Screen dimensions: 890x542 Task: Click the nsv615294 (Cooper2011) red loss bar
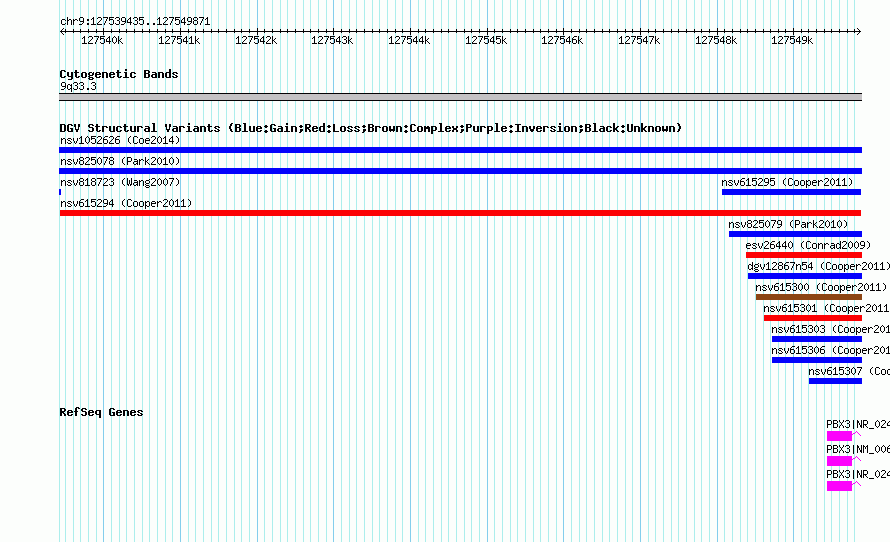pos(460,213)
